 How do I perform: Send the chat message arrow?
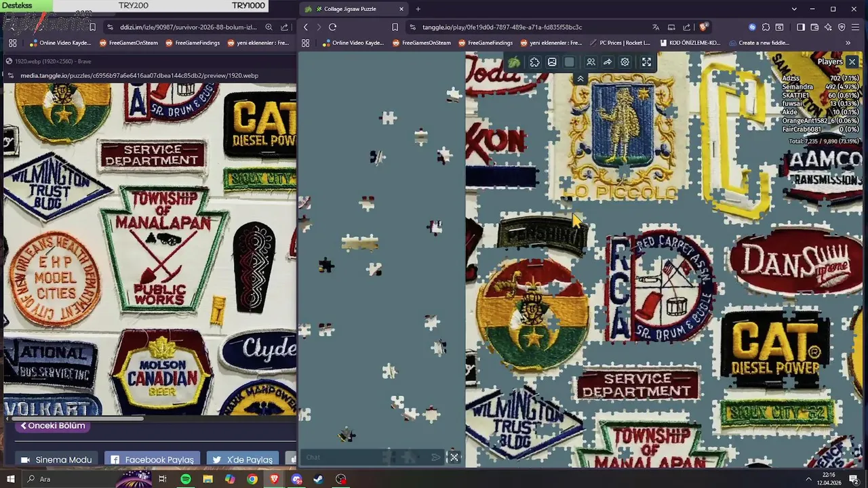(435, 457)
